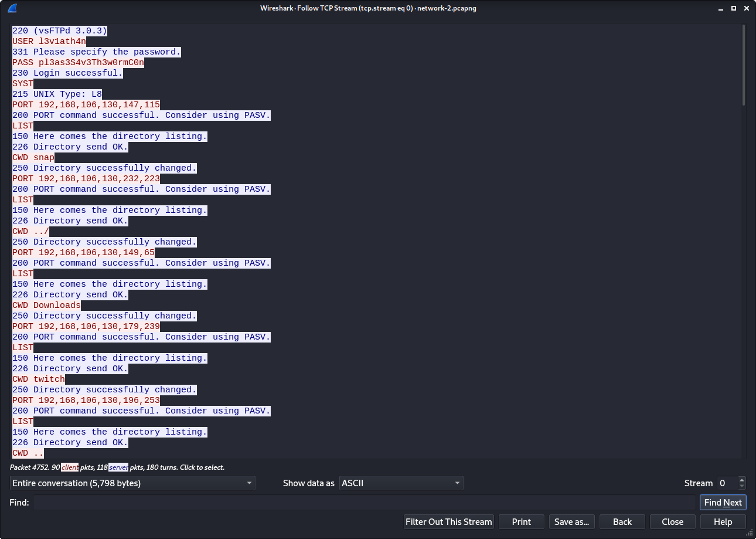Viewport: 756px width, 539px height.
Task: Click 'PORT 192,168,106,130,147,115' line
Action: 86,105
